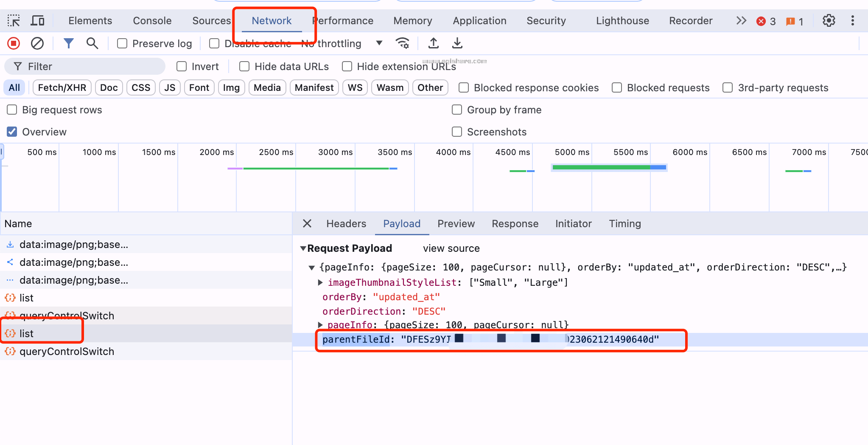Uncheck the Overview checkbox
This screenshot has width=868, height=445.
pyautogui.click(x=12, y=132)
